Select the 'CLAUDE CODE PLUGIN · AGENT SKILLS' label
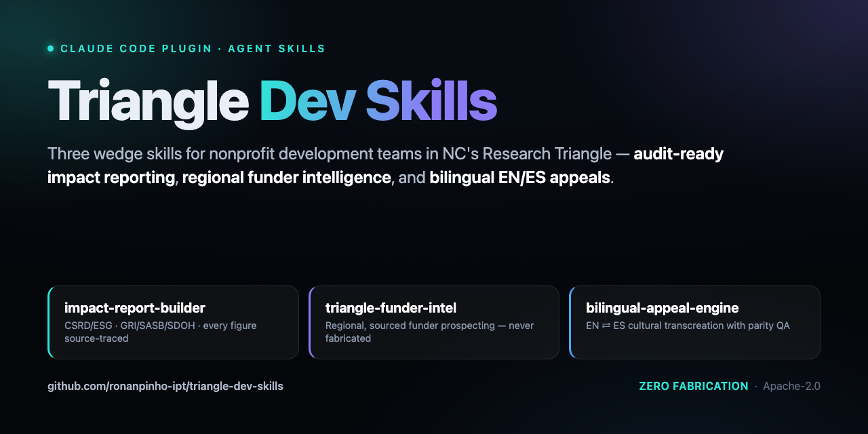Screen dimensions: 868x434 tap(193, 49)
